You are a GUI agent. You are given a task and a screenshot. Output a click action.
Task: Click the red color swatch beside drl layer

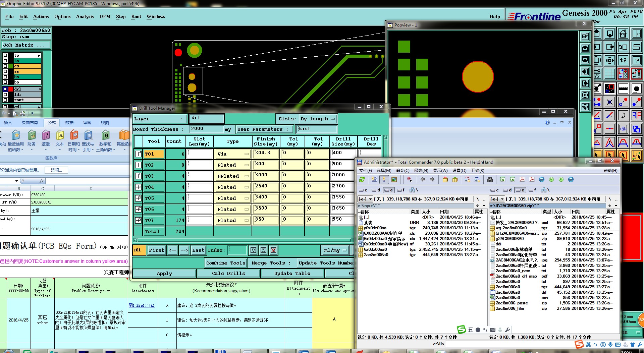click(11, 89)
